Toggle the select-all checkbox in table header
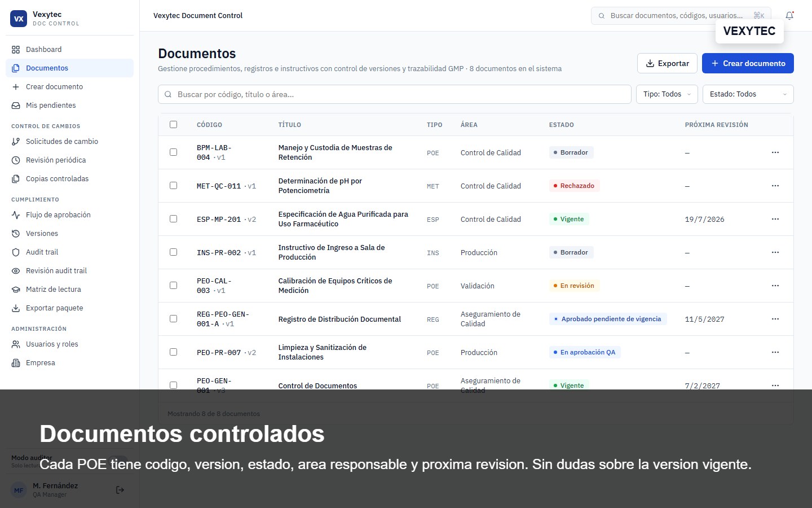Screen dimensions: 812x508 point(173,124)
